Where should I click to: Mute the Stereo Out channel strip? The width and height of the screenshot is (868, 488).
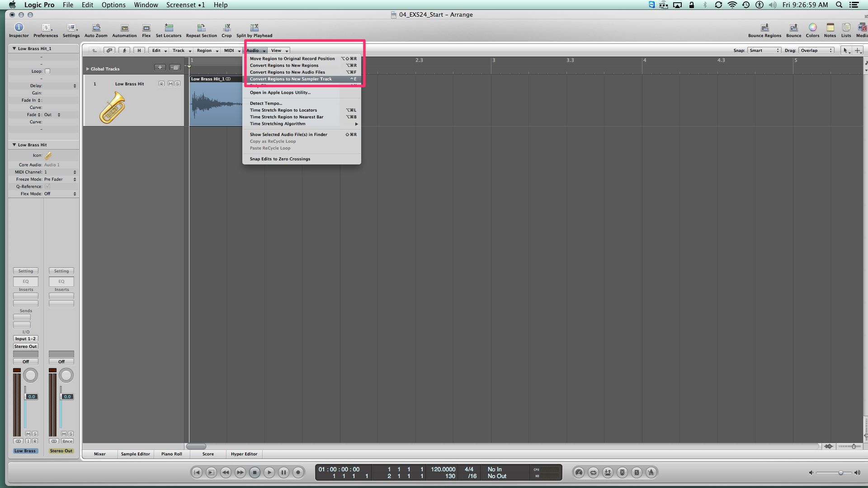[64, 434]
